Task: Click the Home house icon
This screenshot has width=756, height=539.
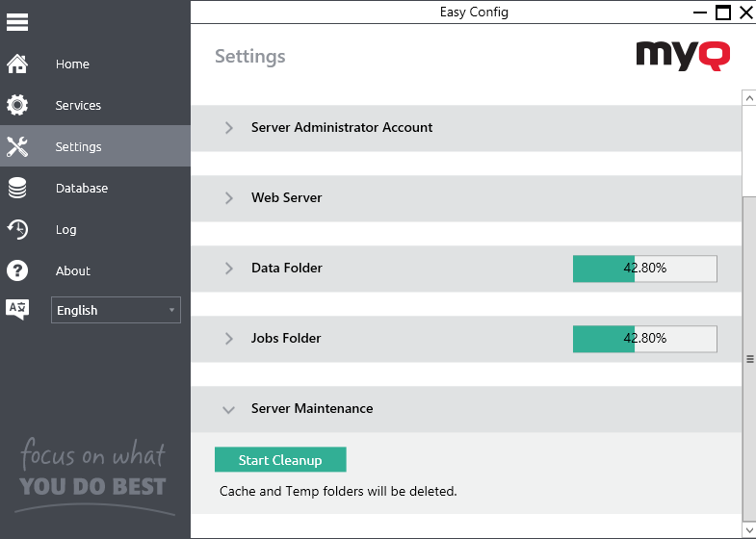Action: (x=17, y=64)
